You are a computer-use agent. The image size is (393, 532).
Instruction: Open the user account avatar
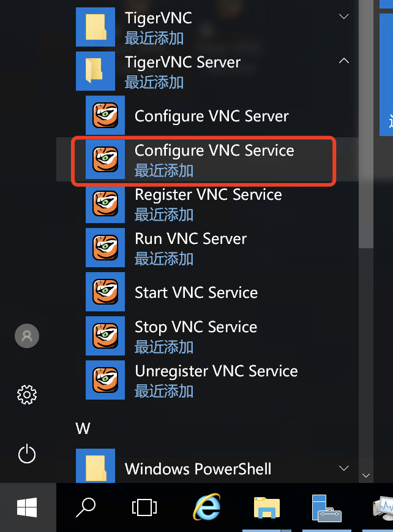[27, 336]
